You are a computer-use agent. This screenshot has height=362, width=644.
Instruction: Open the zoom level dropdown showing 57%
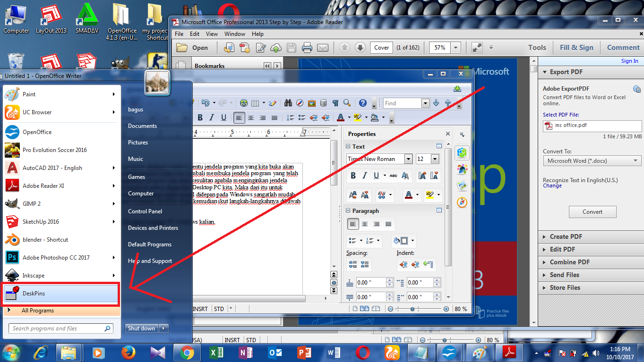(x=455, y=47)
